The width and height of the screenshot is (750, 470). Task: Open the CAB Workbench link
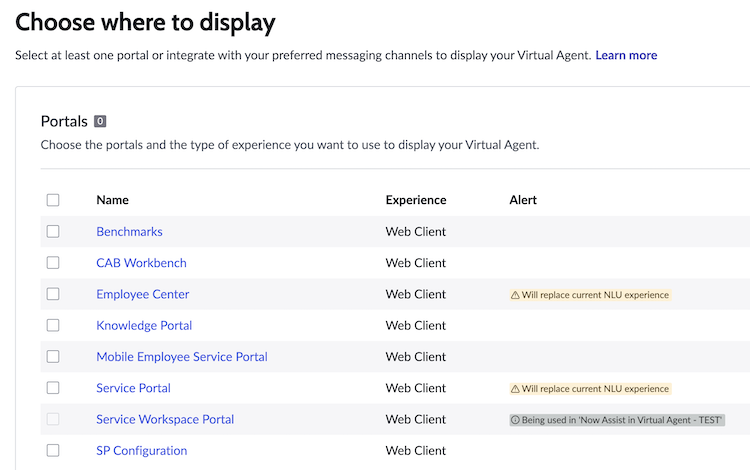pos(141,263)
